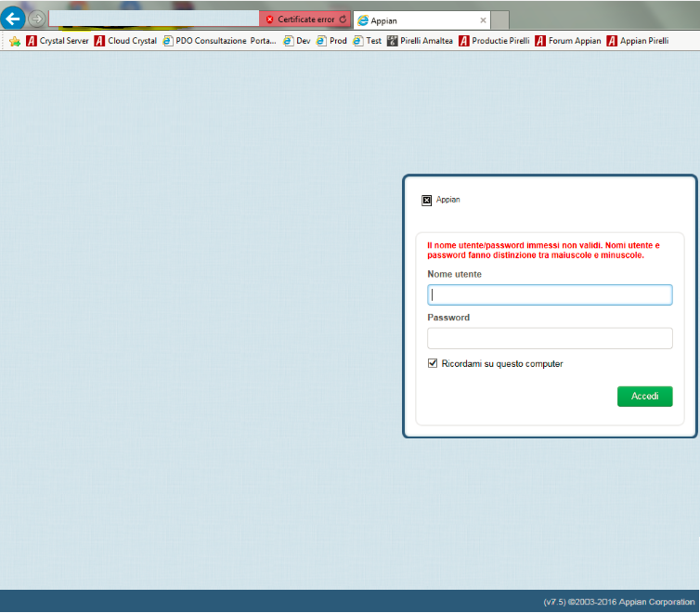Open the Dev bookmark
The image size is (700, 613).
pyautogui.click(x=297, y=41)
